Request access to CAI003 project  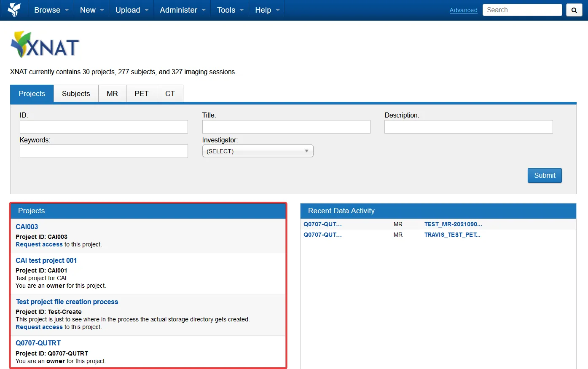point(39,244)
